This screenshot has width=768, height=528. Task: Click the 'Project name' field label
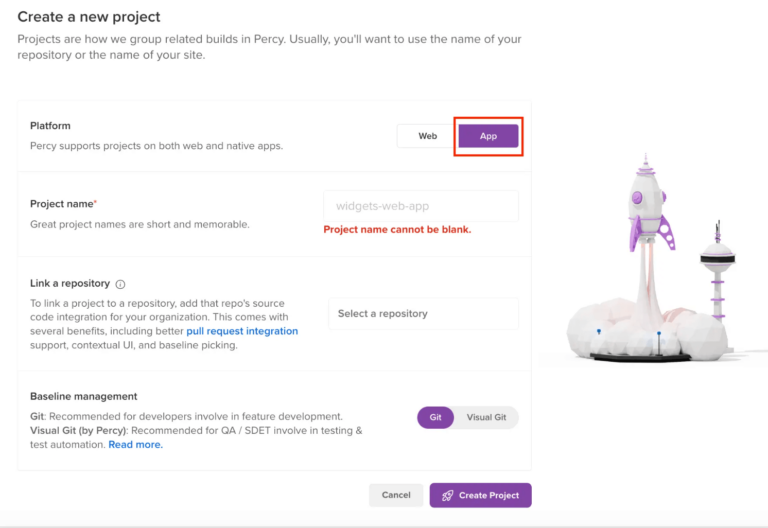[x=62, y=204]
